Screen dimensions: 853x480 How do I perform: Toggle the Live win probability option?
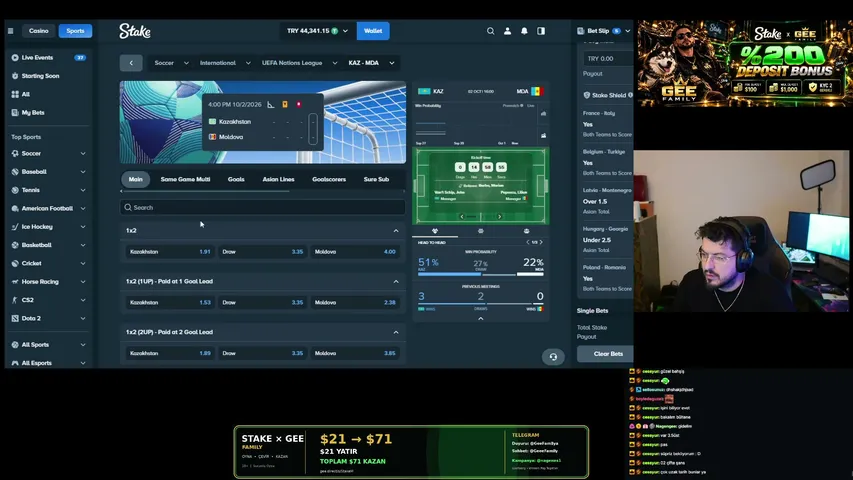530,106
